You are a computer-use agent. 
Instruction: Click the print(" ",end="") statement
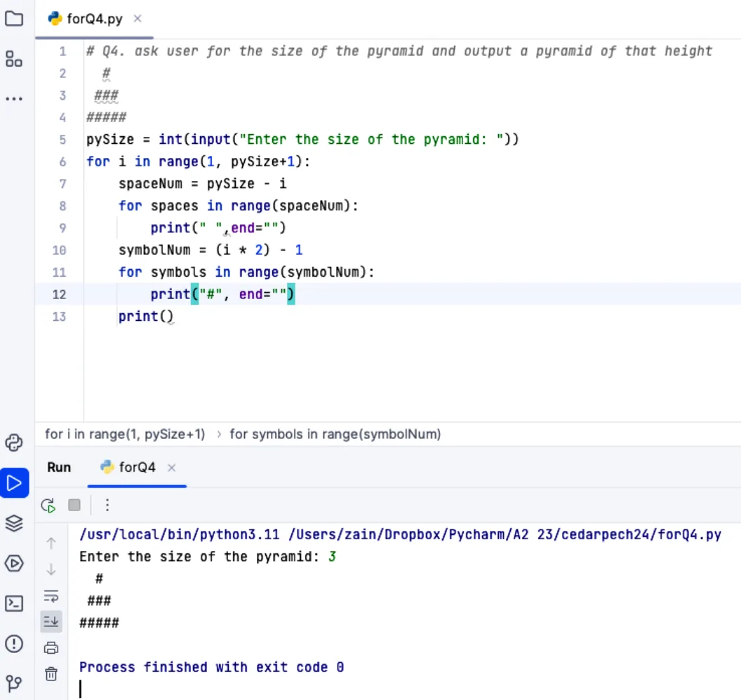click(218, 228)
